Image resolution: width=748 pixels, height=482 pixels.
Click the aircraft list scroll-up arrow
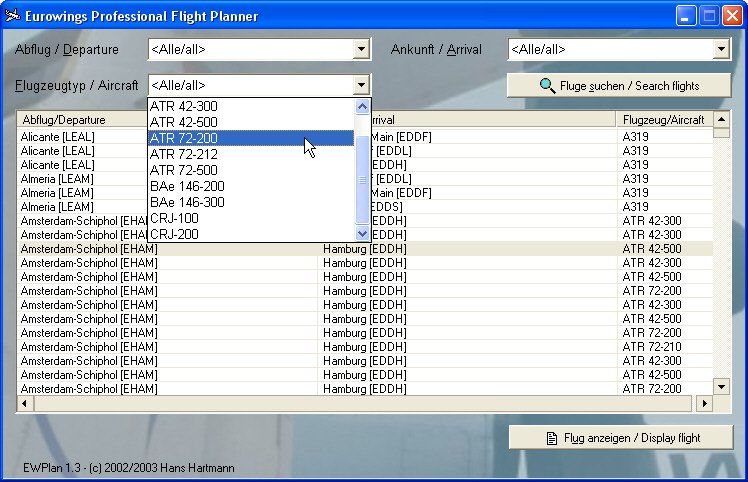point(363,106)
